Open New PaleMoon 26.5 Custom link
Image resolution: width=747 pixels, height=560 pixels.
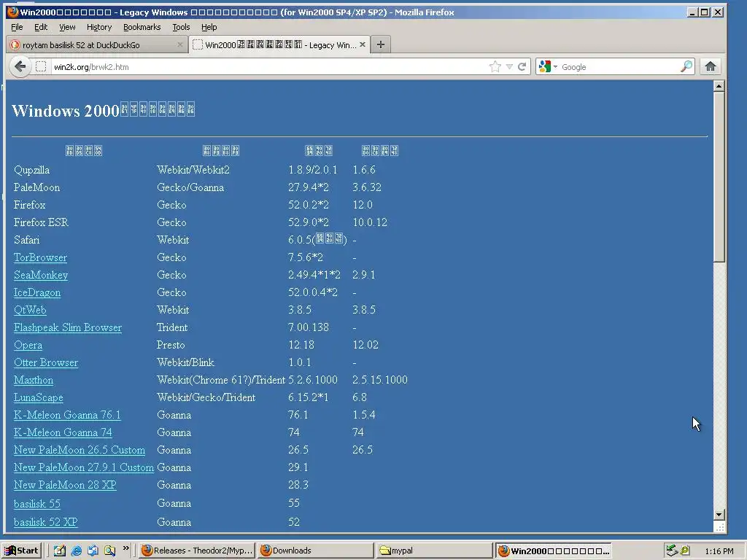coord(80,450)
